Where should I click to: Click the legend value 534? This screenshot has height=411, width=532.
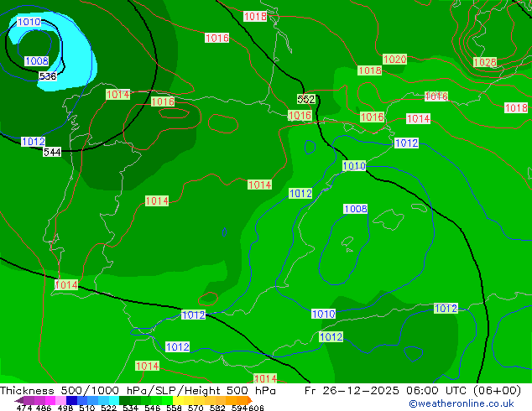130,408
